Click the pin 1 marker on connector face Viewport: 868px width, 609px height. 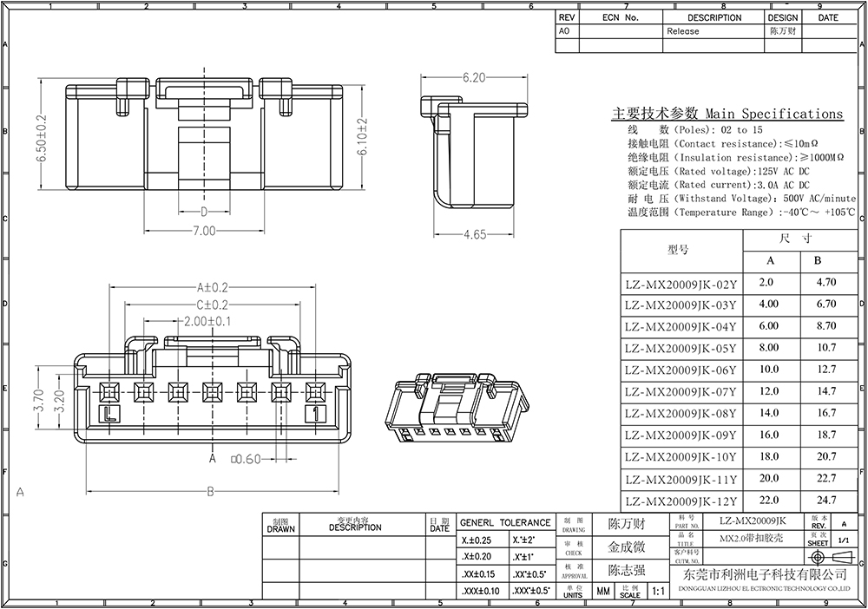(318, 414)
